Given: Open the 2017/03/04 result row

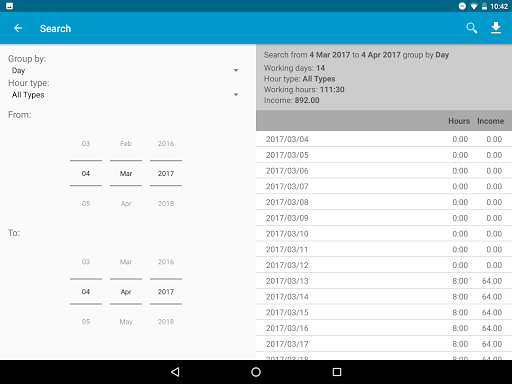Looking at the screenshot, I should coord(384,139).
